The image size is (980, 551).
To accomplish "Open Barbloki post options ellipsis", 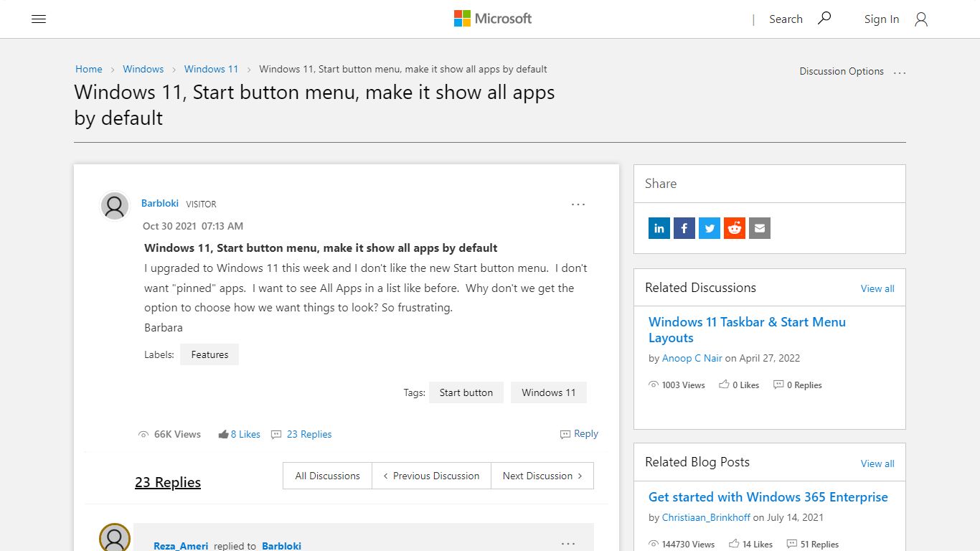I will (578, 204).
